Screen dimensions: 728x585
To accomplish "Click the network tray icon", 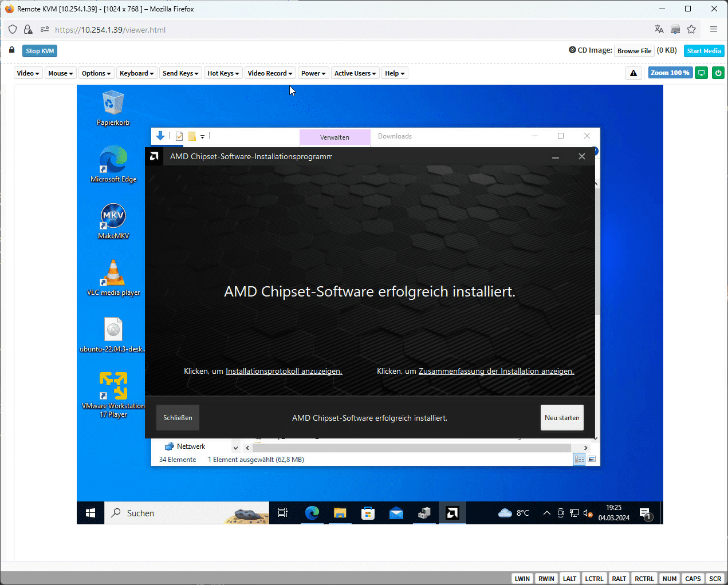I will point(574,513).
